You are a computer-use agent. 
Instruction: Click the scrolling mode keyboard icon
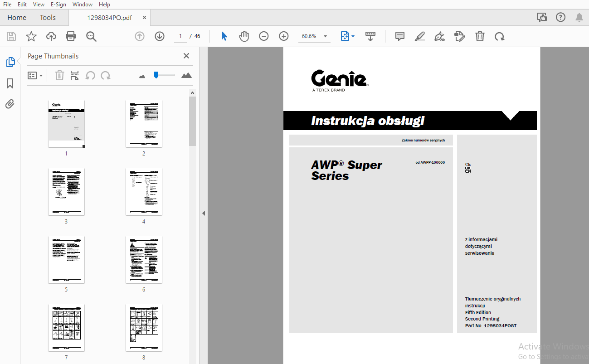point(370,36)
